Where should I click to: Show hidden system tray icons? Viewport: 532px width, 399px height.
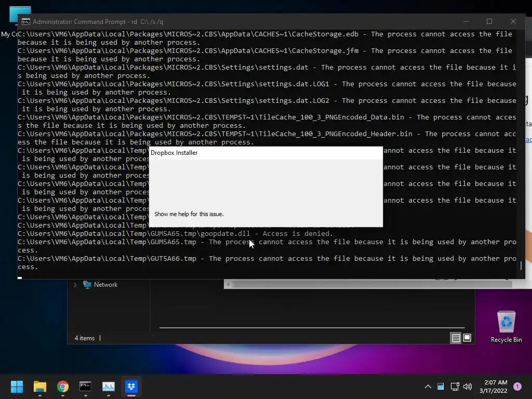[x=428, y=387]
